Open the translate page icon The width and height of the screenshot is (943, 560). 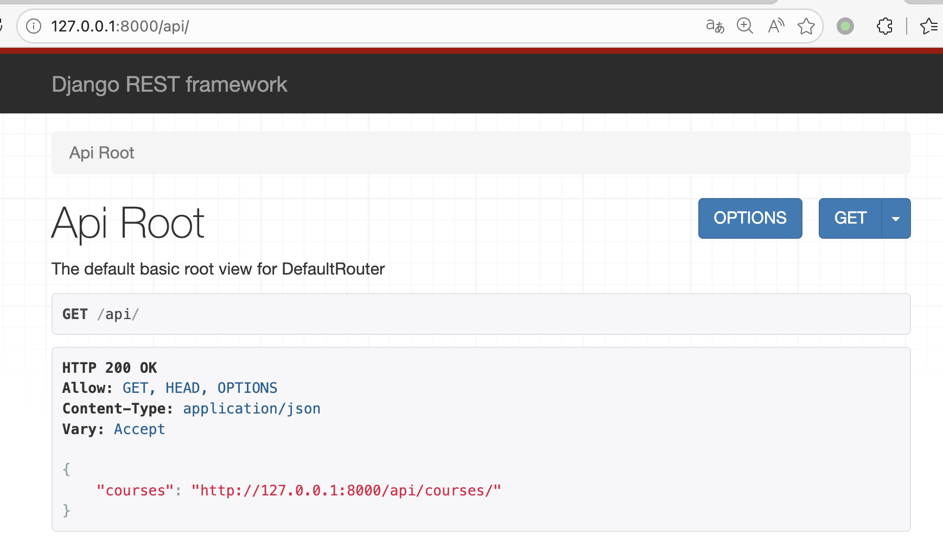click(x=715, y=26)
